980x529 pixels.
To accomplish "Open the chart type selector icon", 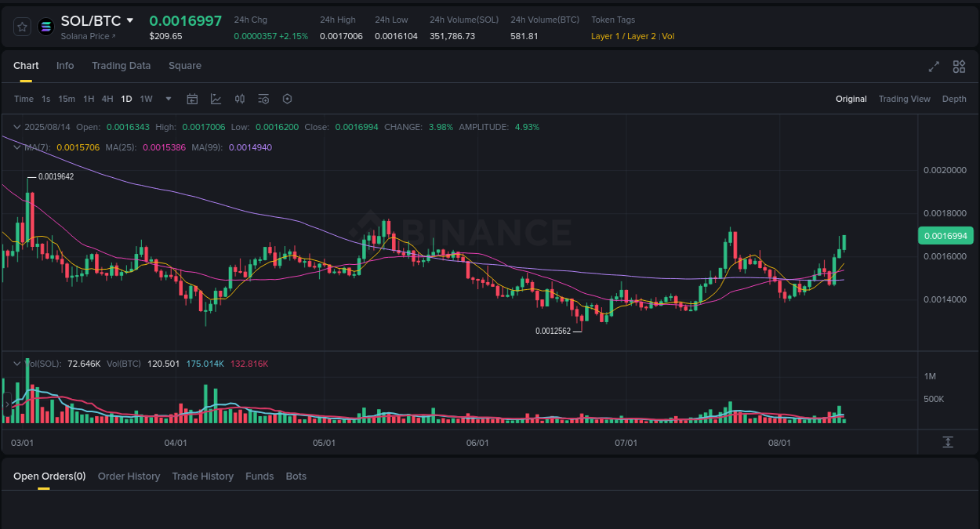I will pos(216,99).
